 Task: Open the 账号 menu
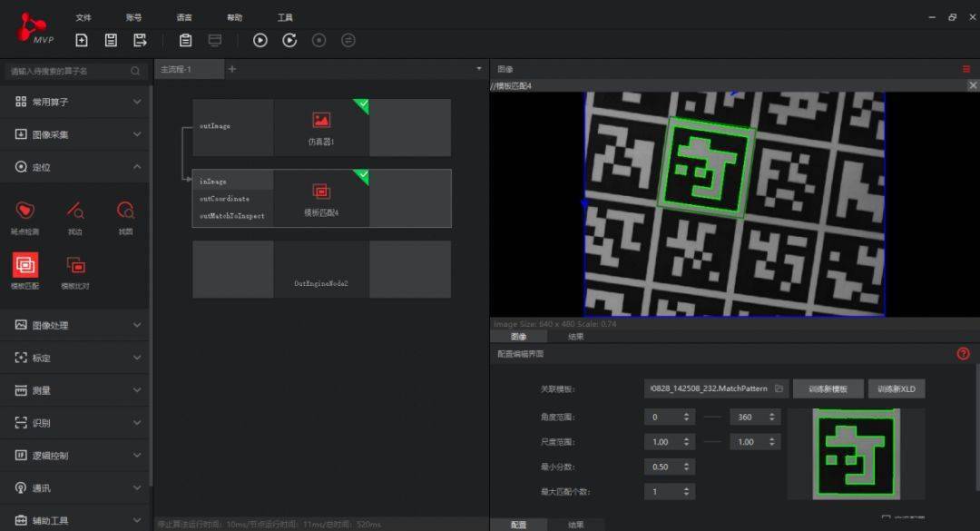pos(133,17)
